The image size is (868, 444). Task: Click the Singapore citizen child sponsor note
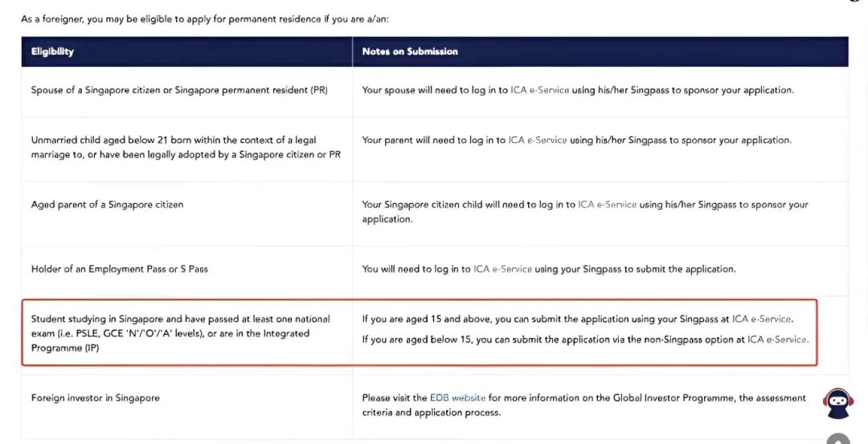pos(584,211)
